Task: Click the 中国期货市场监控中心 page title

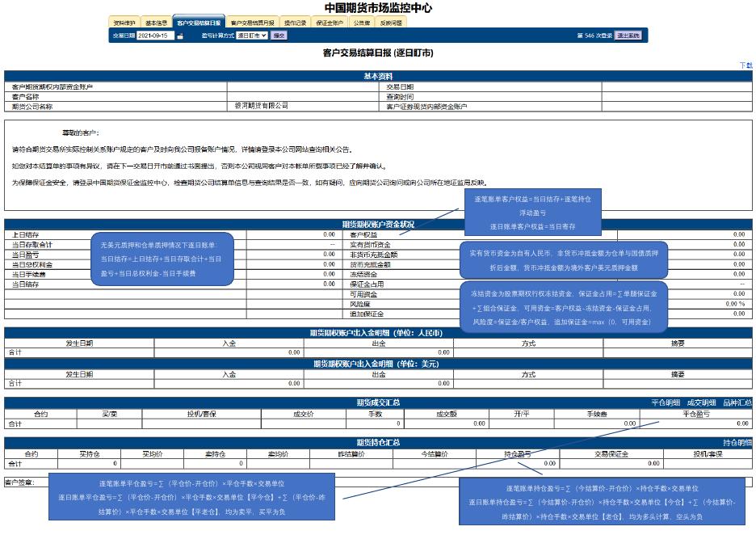Action: click(x=378, y=7)
